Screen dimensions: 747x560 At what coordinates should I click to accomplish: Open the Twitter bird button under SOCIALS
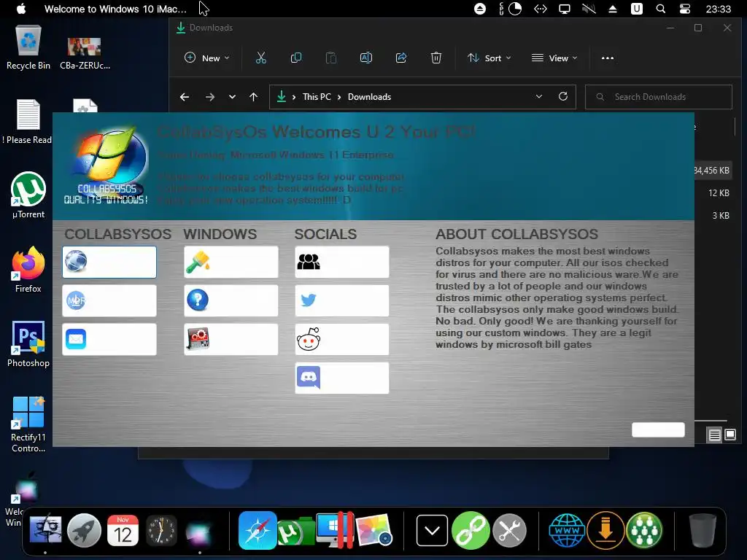click(342, 300)
